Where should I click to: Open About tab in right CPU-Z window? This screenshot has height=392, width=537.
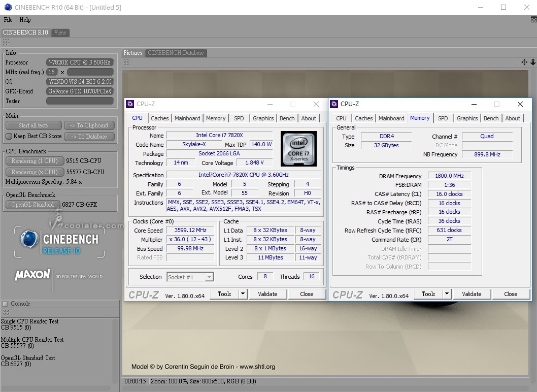click(x=513, y=118)
